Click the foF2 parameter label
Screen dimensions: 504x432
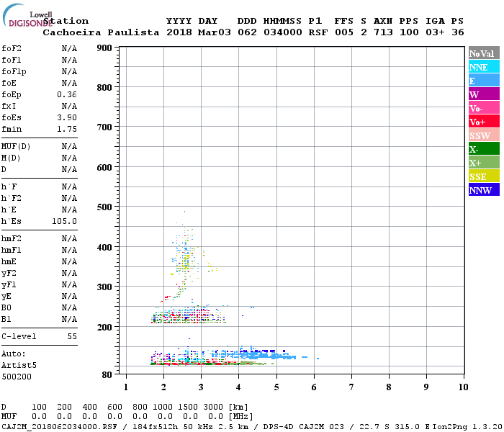tap(12, 48)
